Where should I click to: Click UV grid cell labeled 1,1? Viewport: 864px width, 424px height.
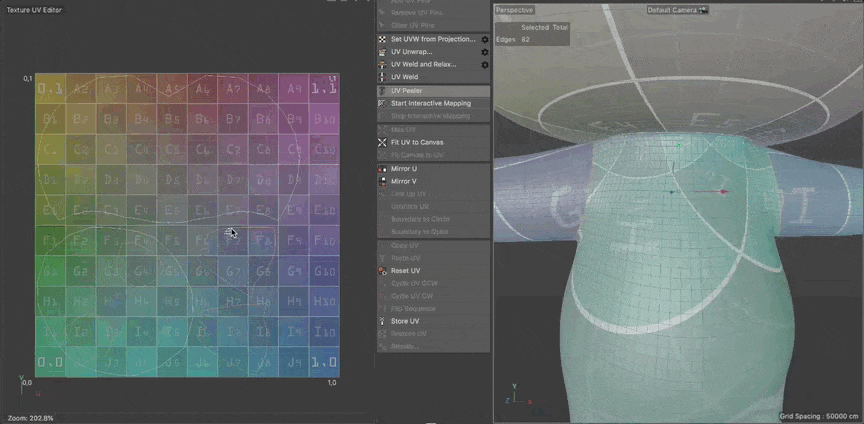324,89
